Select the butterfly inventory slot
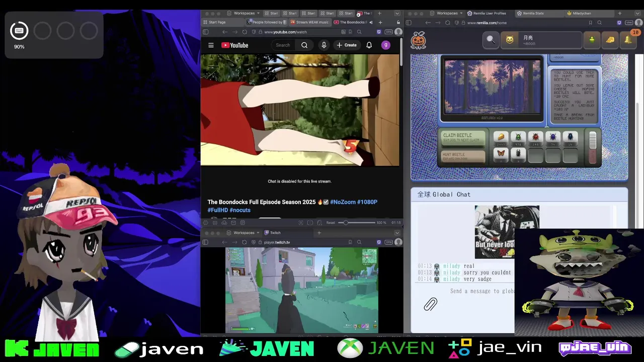This screenshot has height=362, width=644. (x=501, y=154)
